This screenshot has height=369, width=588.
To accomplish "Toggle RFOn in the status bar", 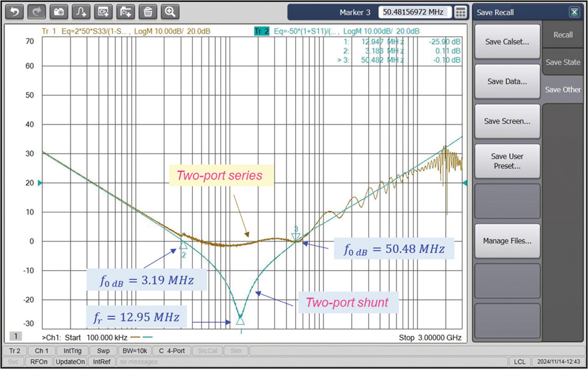I will (x=38, y=361).
